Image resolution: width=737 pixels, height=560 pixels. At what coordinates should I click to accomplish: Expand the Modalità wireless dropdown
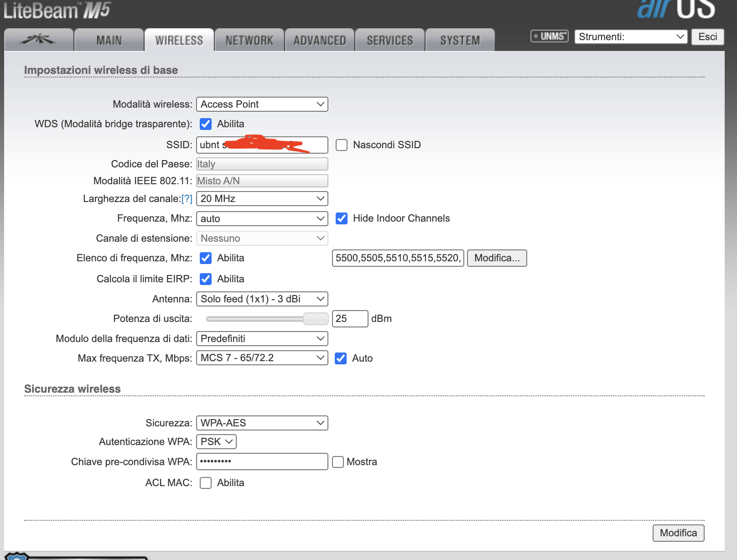[262, 104]
